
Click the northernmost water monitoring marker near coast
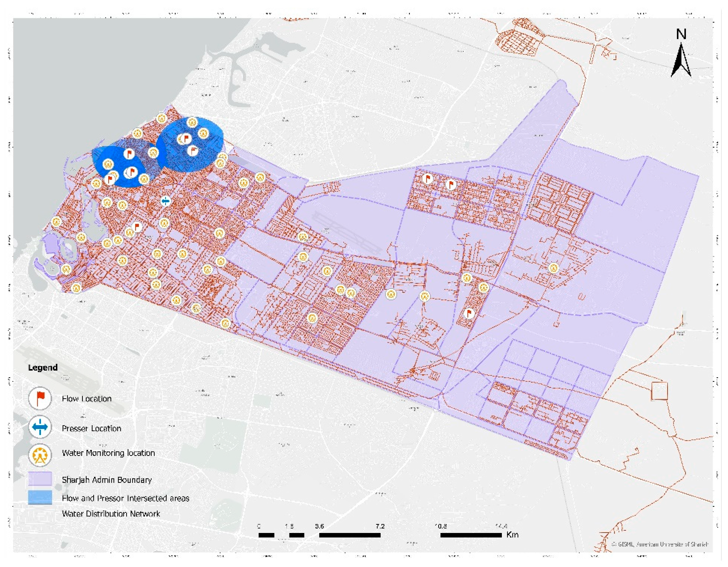162,119
